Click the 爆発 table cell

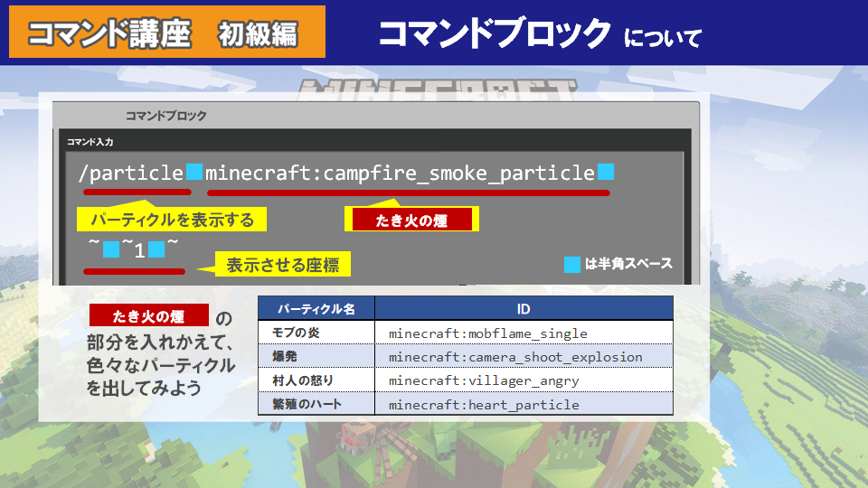316,356
